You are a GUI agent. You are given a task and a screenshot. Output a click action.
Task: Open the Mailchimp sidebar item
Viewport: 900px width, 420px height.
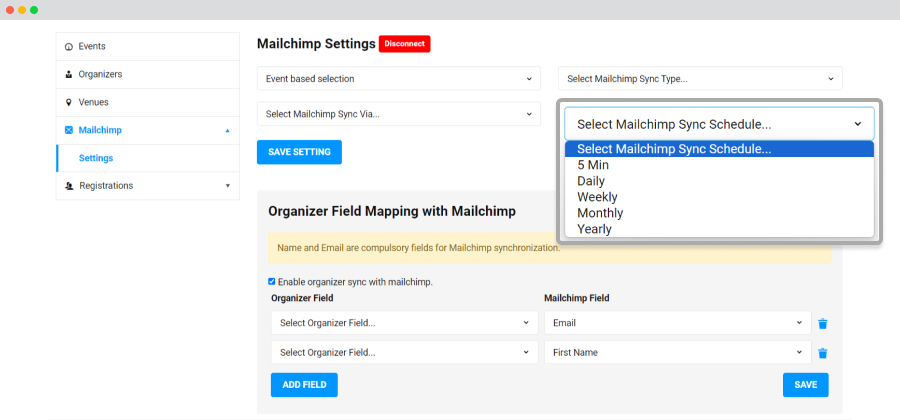point(148,130)
